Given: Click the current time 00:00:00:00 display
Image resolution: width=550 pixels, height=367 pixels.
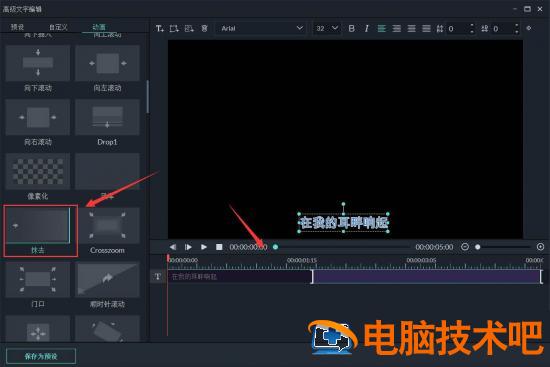Looking at the screenshot, I should point(248,247).
